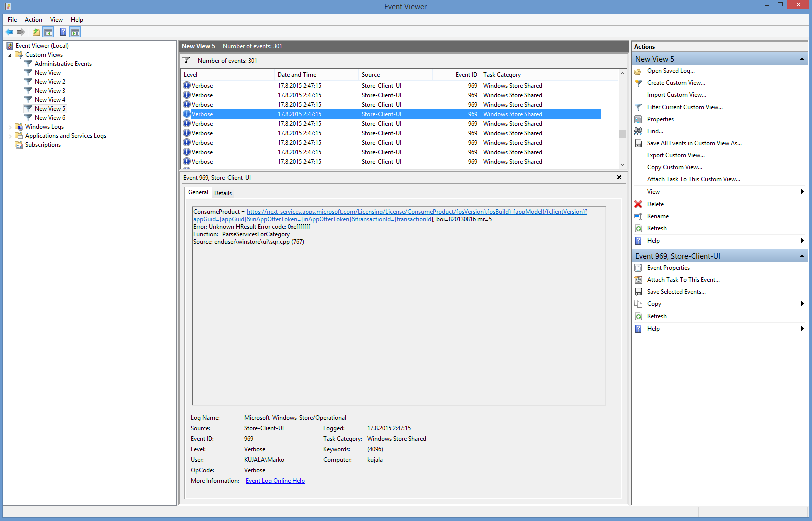Click the Event Viewer (Local) root icon

pyautogui.click(x=9, y=46)
